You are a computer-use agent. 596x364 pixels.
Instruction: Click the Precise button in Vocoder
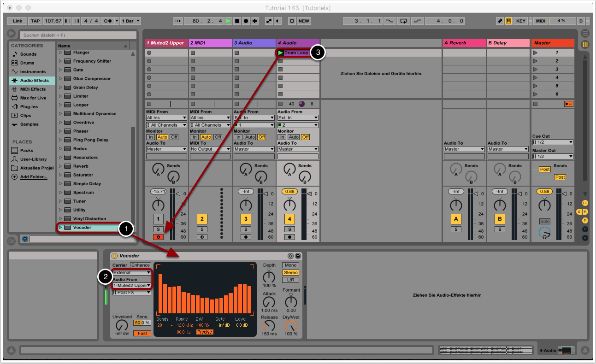(x=205, y=332)
